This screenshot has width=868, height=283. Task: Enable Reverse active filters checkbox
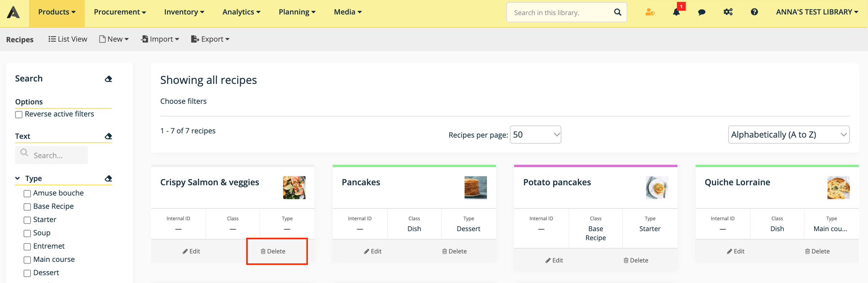[19, 115]
